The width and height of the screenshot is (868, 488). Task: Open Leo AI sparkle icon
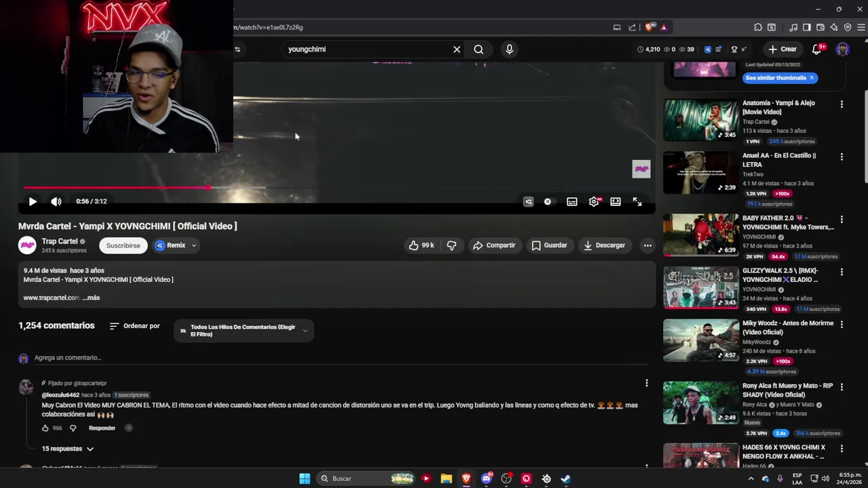[x=834, y=27]
